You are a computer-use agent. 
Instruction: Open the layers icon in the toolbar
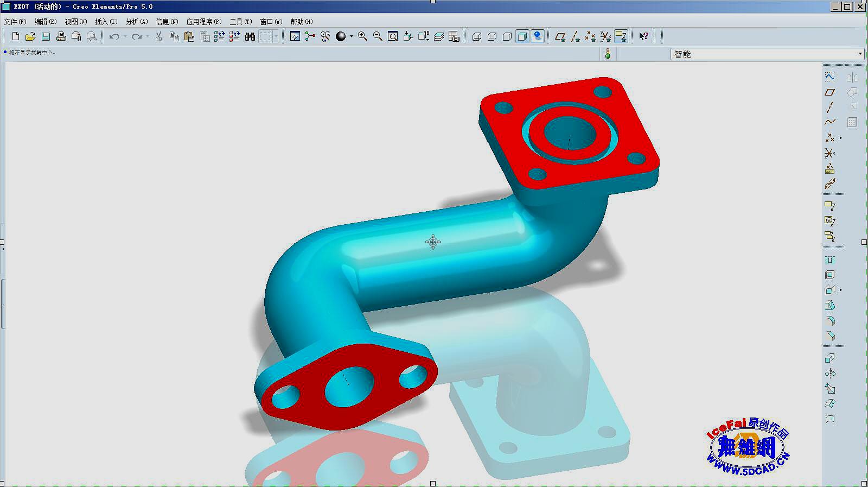[438, 36]
